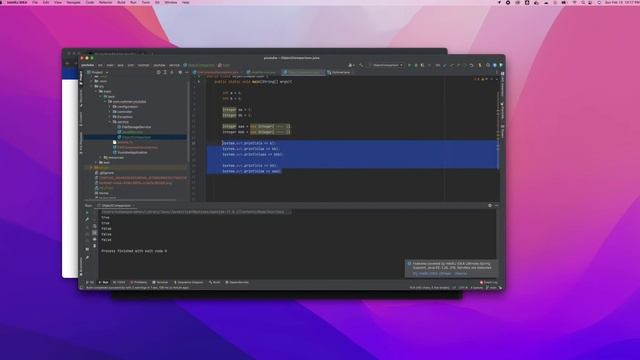Run ObjectComparison with the green Run button
The image size is (640, 360).
409,65
